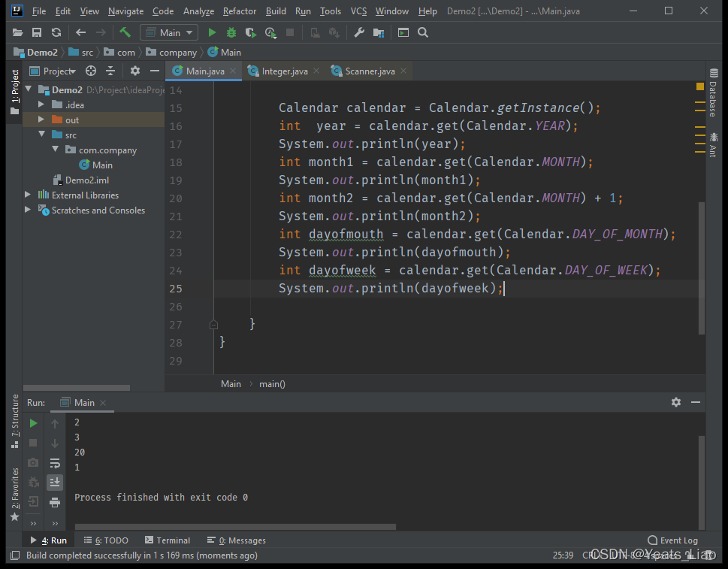Open the 0: Messages tool window
This screenshot has width=728, height=569.
click(237, 540)
